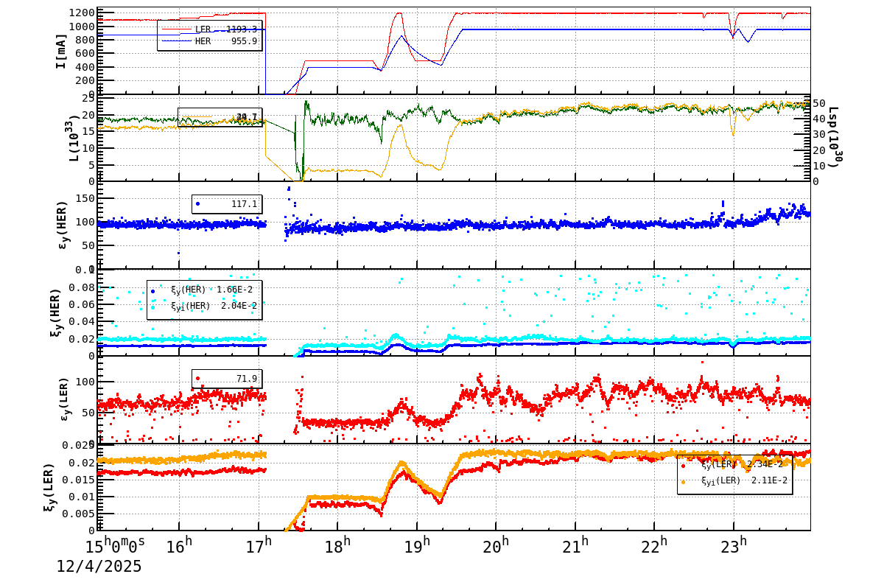Click the 20h time tick label
Image resolution: width=884 pixels, height=588 pixels.
(496, 546)
